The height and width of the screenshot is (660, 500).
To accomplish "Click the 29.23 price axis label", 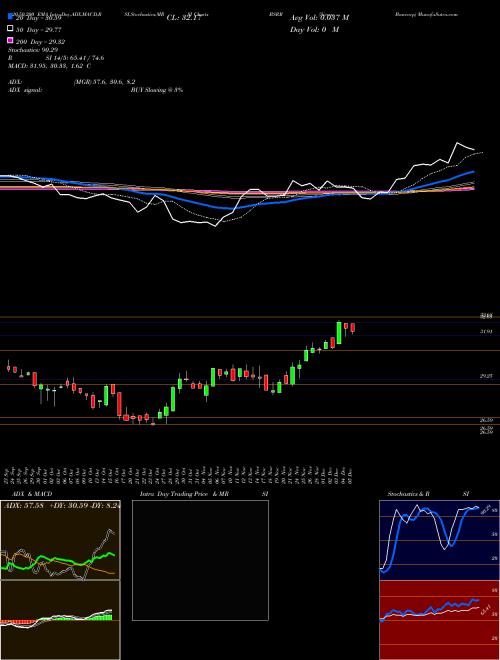I will tap(487, 376).
